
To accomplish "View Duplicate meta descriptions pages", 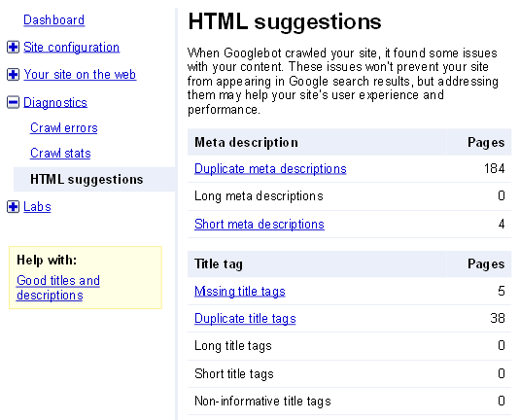I will tap(270, 169).
